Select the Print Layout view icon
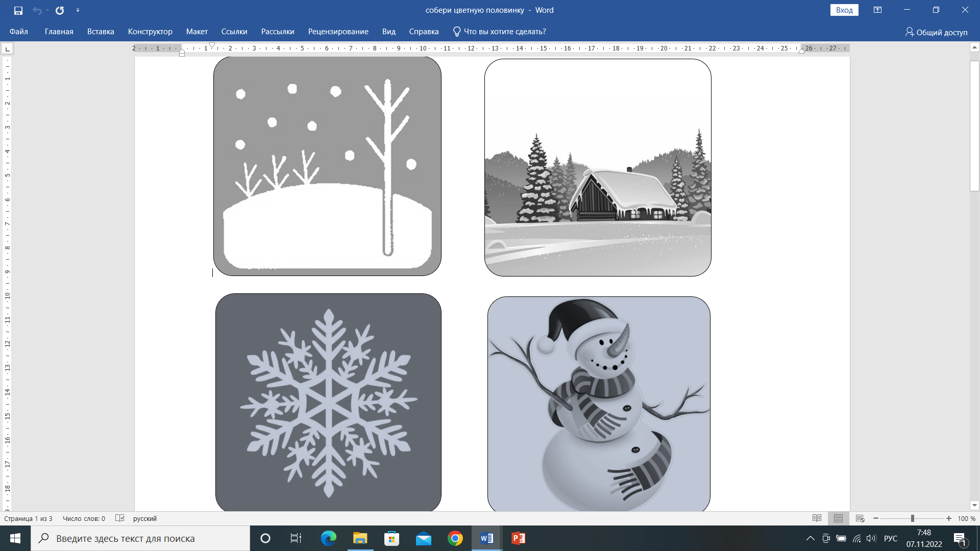 pos(838,518)
